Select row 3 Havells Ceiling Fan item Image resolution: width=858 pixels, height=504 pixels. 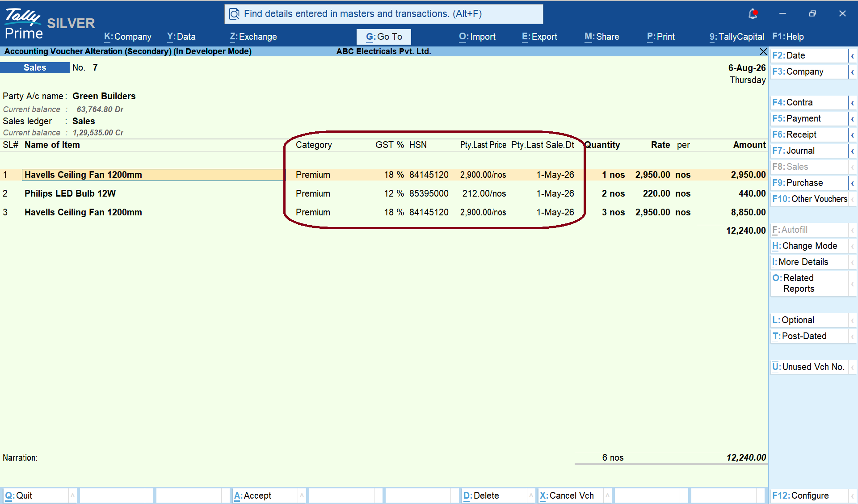[83, 213]
